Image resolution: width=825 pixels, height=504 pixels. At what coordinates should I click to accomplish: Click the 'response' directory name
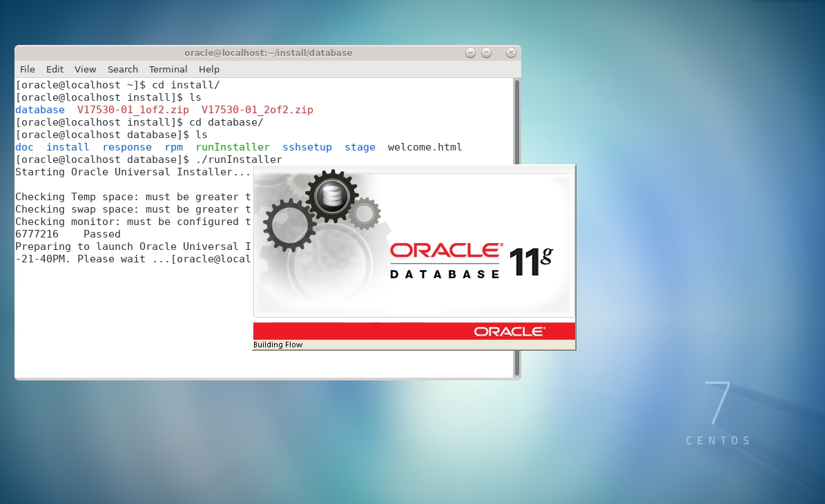tap(127, 147)
